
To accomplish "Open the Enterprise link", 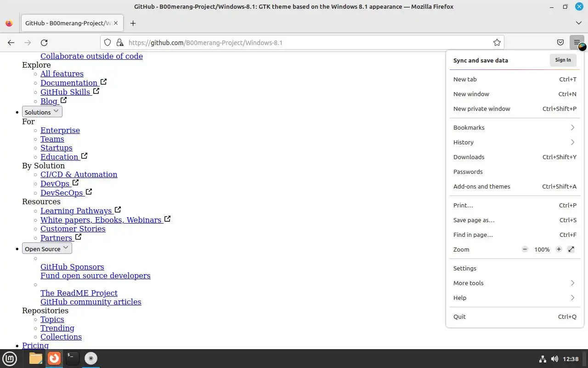I will coord(60,130).
